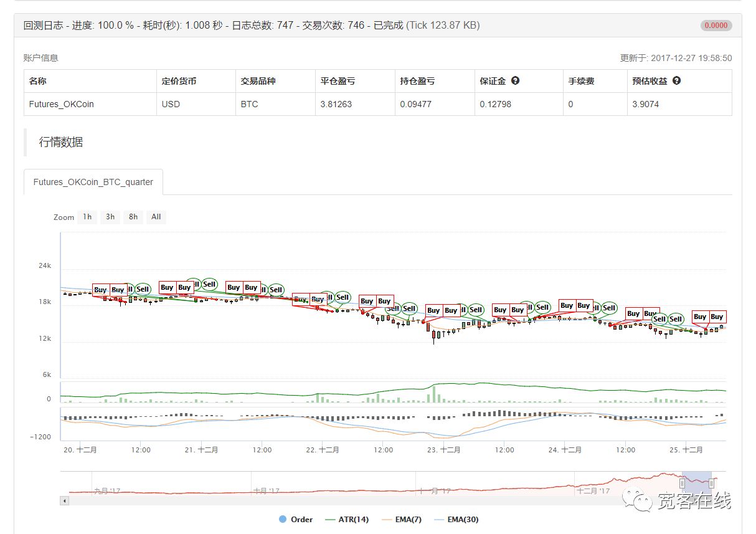Set chart zoom to 8h
The width and height of the screenshot is (756, 534).
point(133,217)
